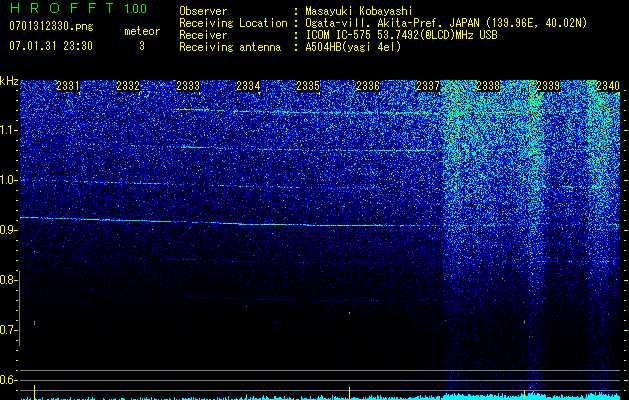
Task: Click the 2335 time marker
Action: point(308,85)
